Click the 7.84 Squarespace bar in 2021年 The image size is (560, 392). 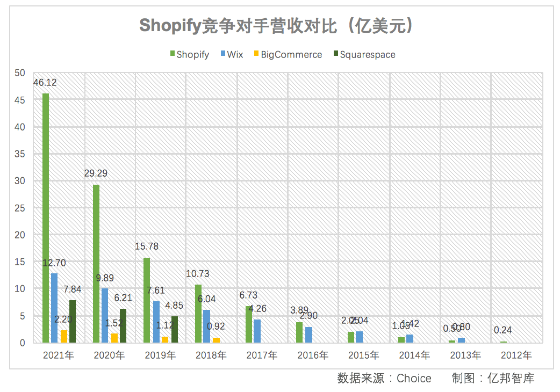point(73,321)
